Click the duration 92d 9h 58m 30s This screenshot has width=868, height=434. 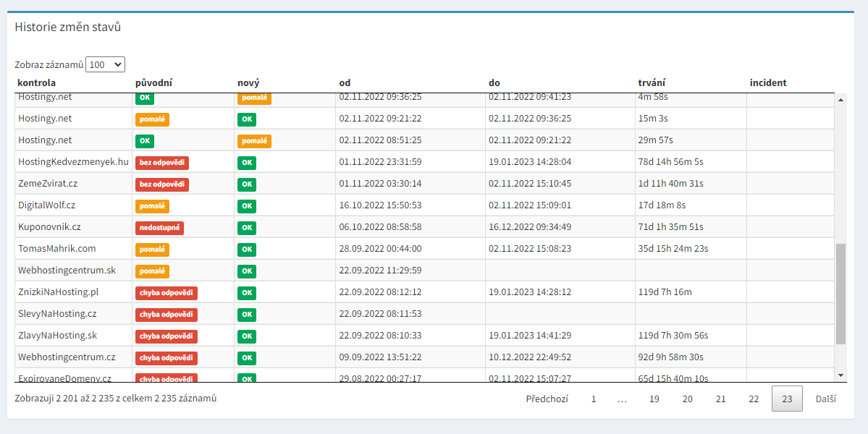(x=670, y=357)
